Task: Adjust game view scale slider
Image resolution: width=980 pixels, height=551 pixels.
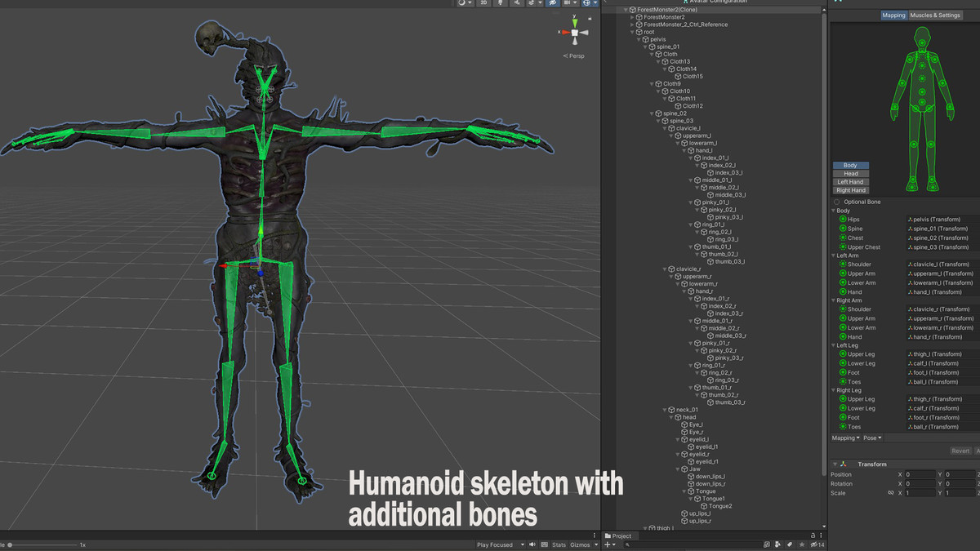Action: [41, 544]
